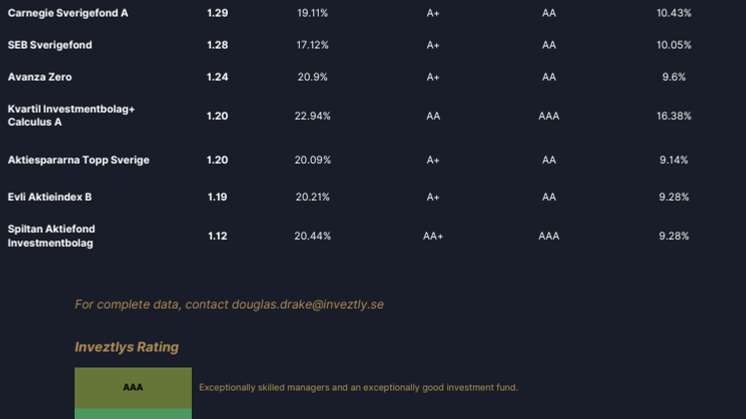Click the douglas.drake@inveztly.se contact email
Screen dimensions: 746x419
pos(307,304)
